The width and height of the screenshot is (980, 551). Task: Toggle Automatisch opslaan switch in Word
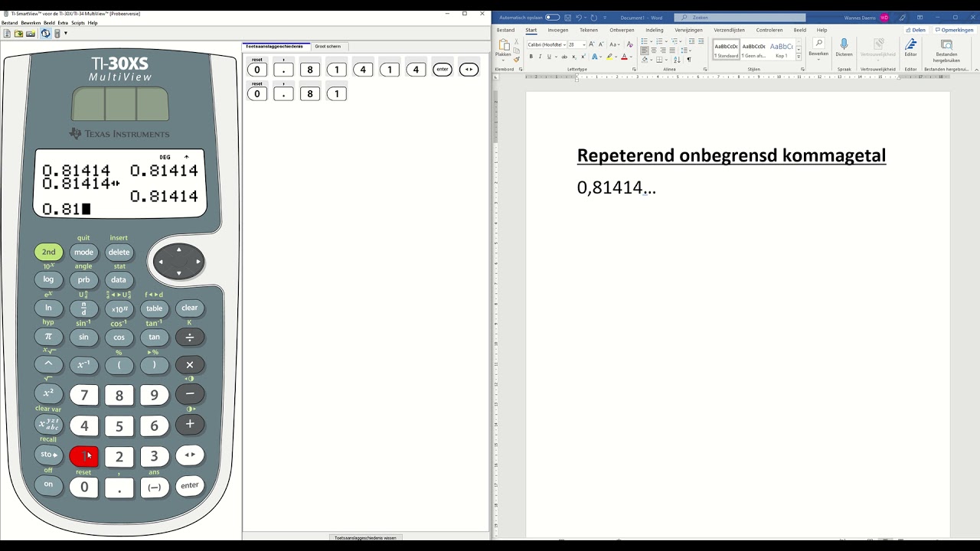pos(552,18)
